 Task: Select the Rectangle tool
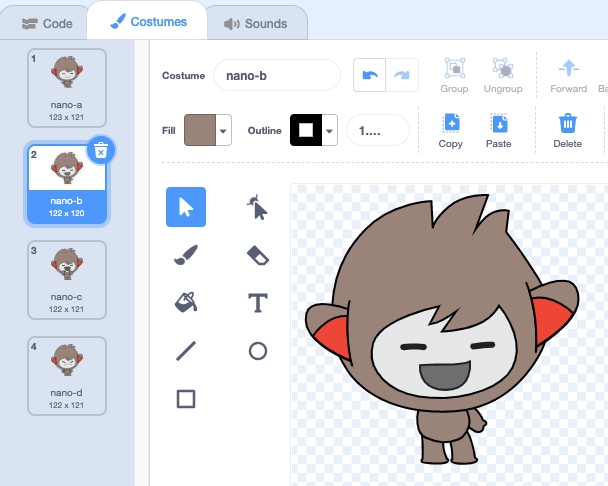[x=186, y=399]
